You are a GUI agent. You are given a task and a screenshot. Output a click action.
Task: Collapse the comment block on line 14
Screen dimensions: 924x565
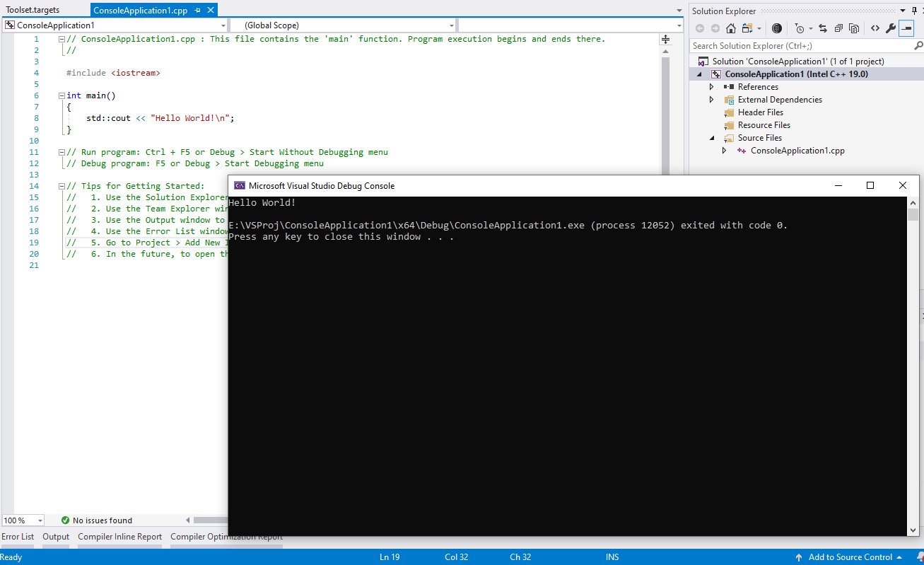tap(61, 185)
